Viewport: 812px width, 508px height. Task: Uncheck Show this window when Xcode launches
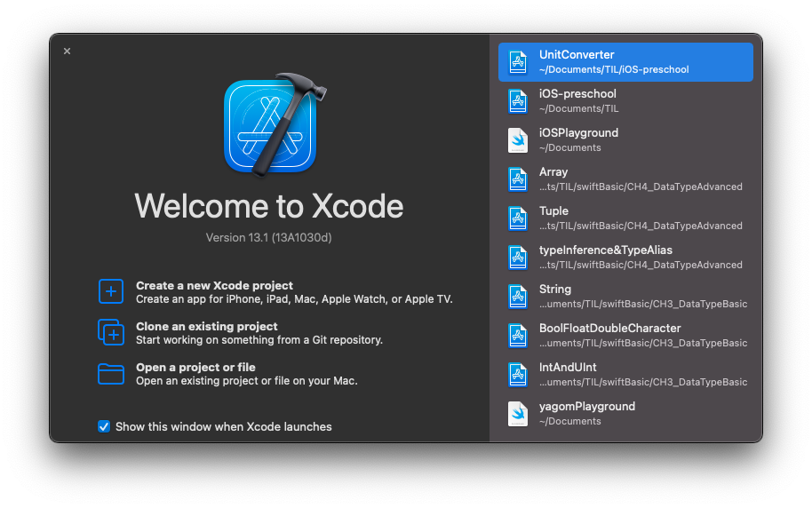[104, 426]
